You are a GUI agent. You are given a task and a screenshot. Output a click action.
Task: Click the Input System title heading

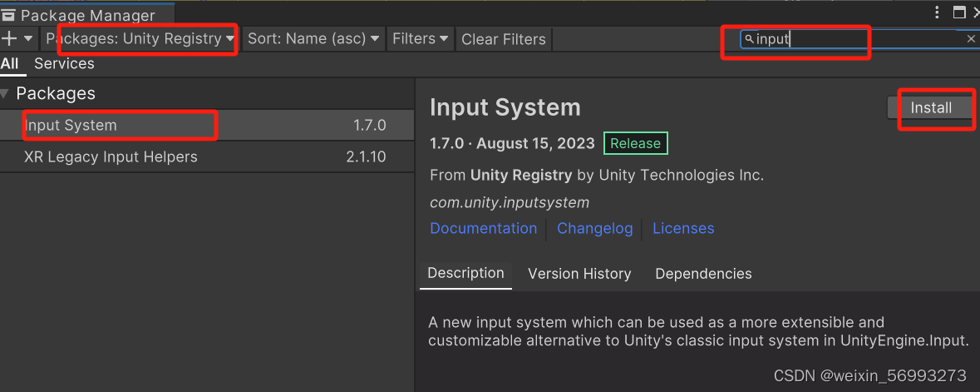[505, 107]
